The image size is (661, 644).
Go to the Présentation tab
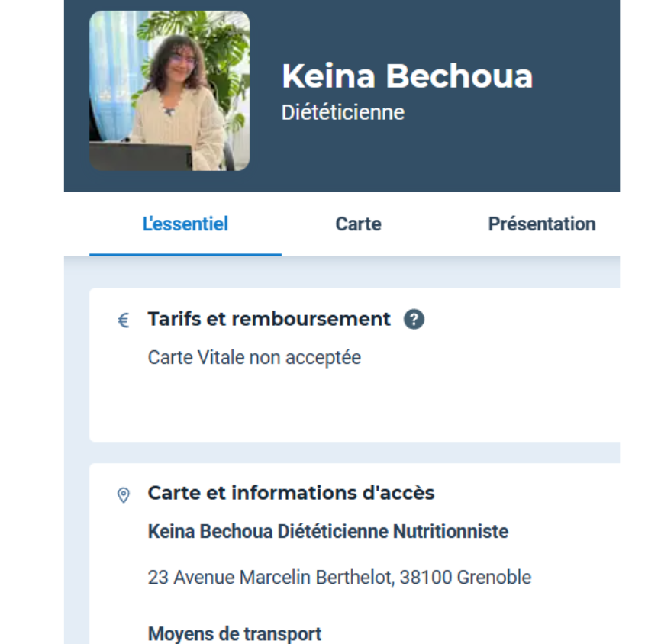541,224
